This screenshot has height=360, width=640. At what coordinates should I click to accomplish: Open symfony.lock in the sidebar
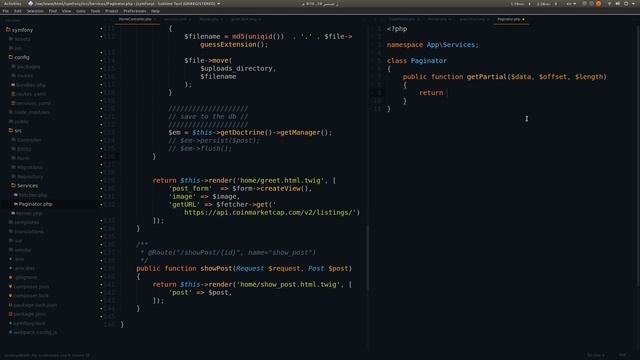29,323
